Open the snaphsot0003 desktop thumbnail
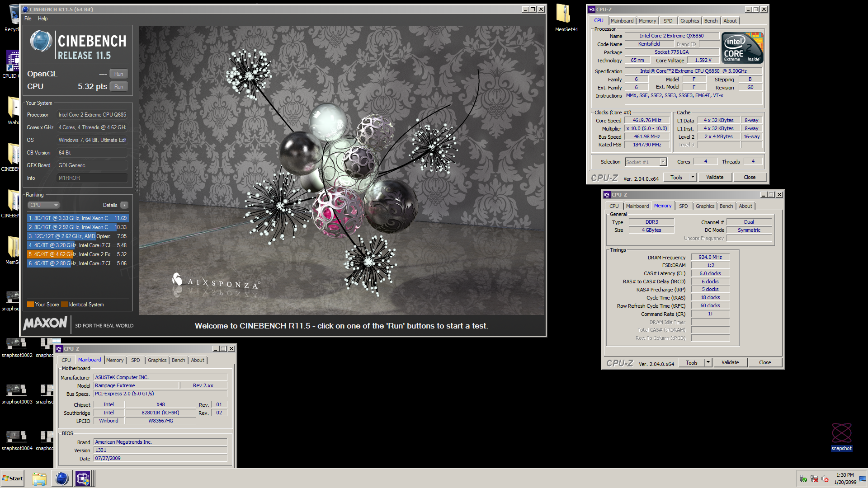This screenshot has width=868, height=488. 16,394
